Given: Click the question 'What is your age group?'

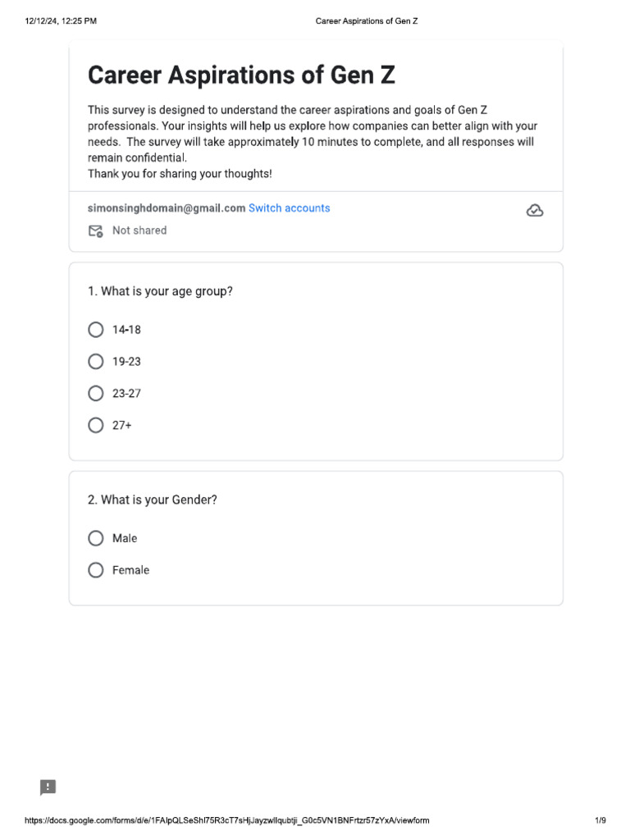Looking at the screenshot, I should (160, 291).
